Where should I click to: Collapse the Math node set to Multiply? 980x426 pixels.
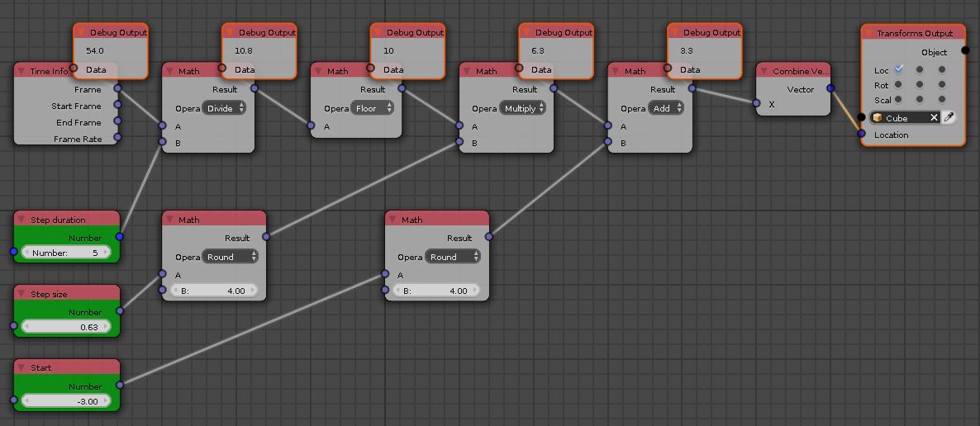(x=467, y=71)
